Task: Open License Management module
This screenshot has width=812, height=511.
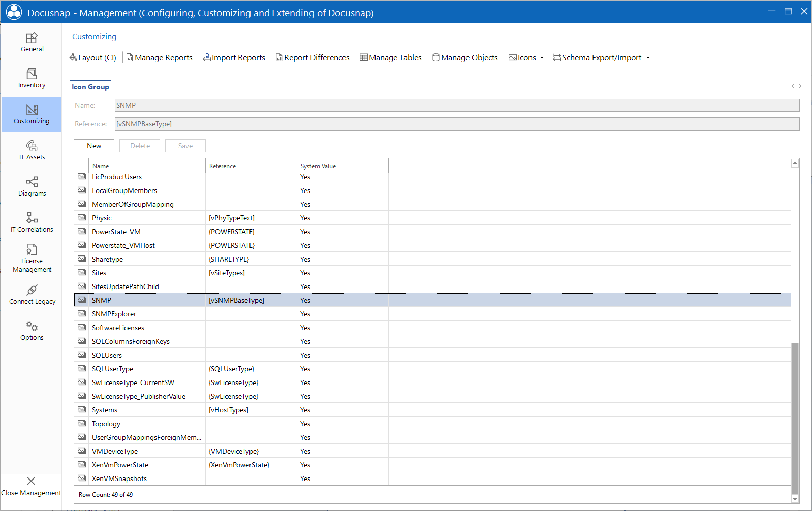Action: click(32, 259)
